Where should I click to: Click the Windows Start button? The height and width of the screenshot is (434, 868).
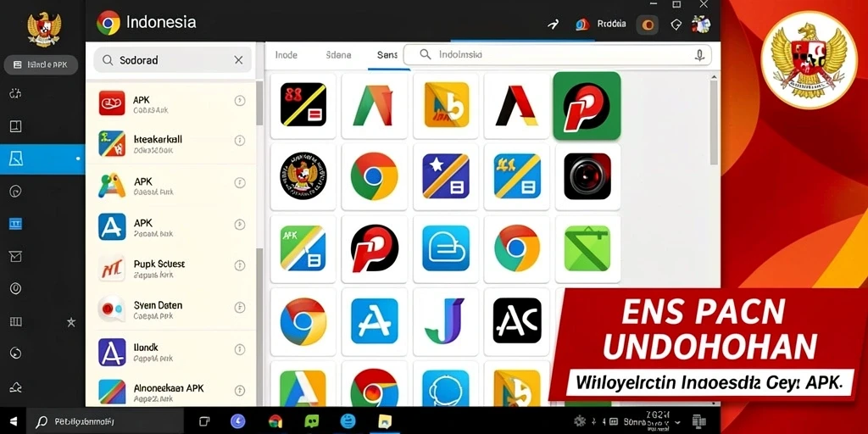[x=13, y=422]
